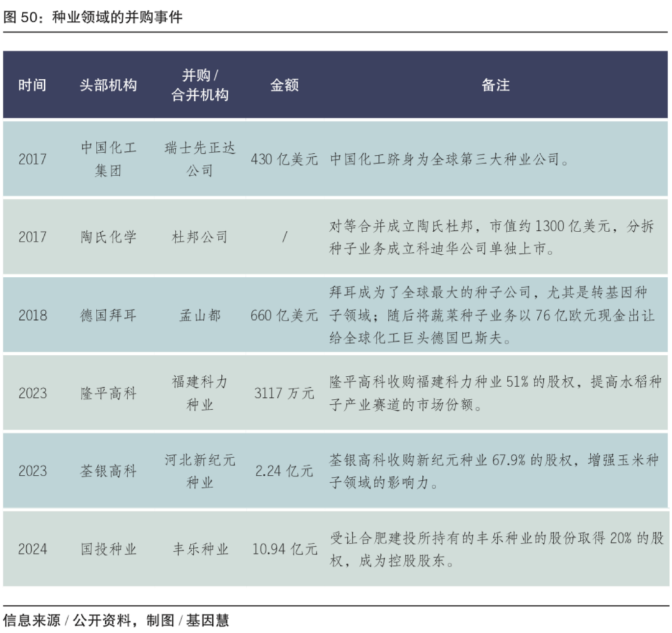This screenshot has height=633, width=672.
Task: Click the 头部机构 column header
Action: point(108,85)
